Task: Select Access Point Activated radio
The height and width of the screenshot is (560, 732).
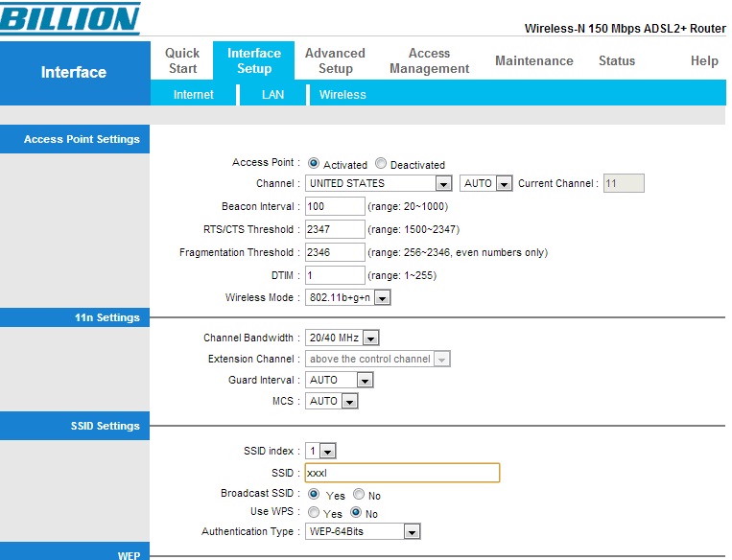Action: (x=314, y=163)
